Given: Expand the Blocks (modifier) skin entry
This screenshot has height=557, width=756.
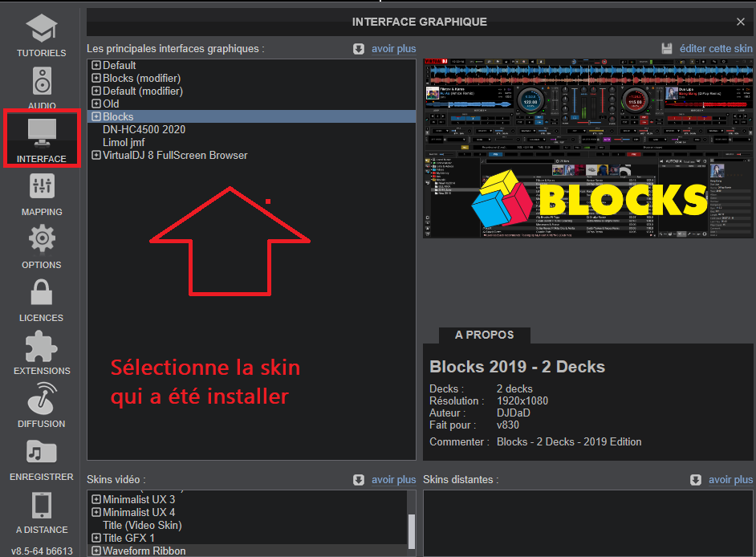Looking at the screenshot, I should coord(96,78).
